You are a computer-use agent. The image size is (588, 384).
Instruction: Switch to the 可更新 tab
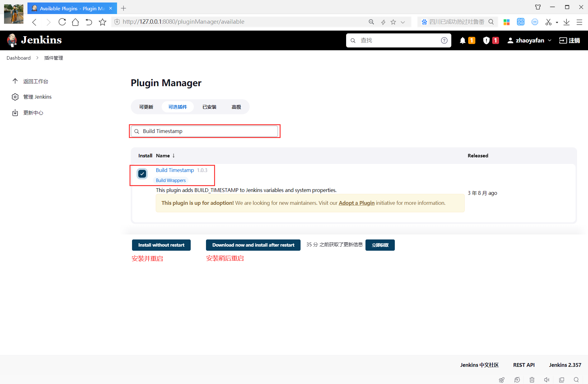146,107
